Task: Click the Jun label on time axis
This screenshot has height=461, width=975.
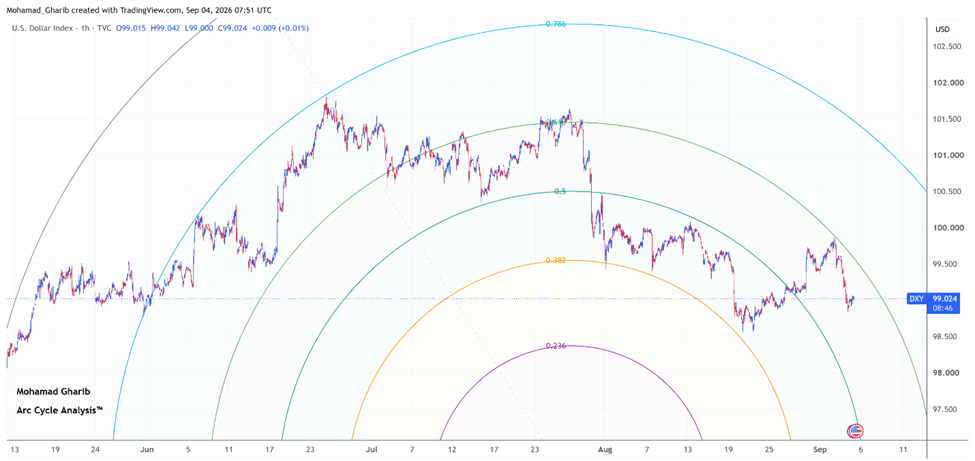Action: pyautogui.click(x=147, y=449)
